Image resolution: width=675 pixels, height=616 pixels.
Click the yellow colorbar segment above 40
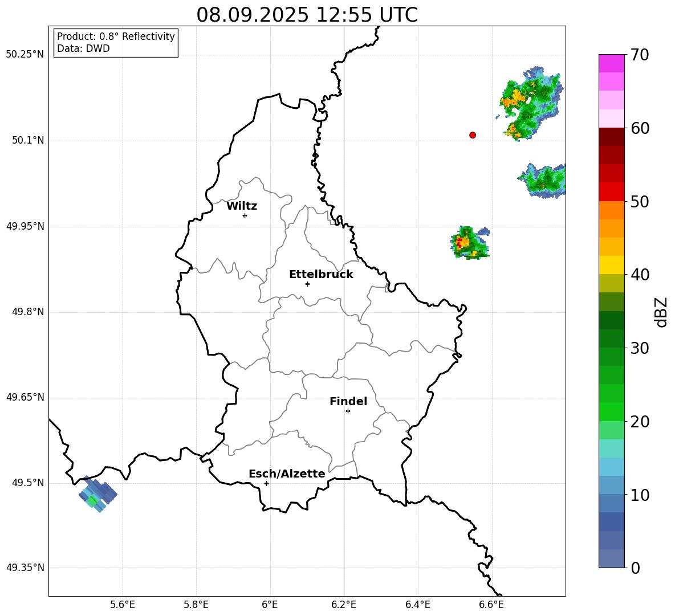611,265
